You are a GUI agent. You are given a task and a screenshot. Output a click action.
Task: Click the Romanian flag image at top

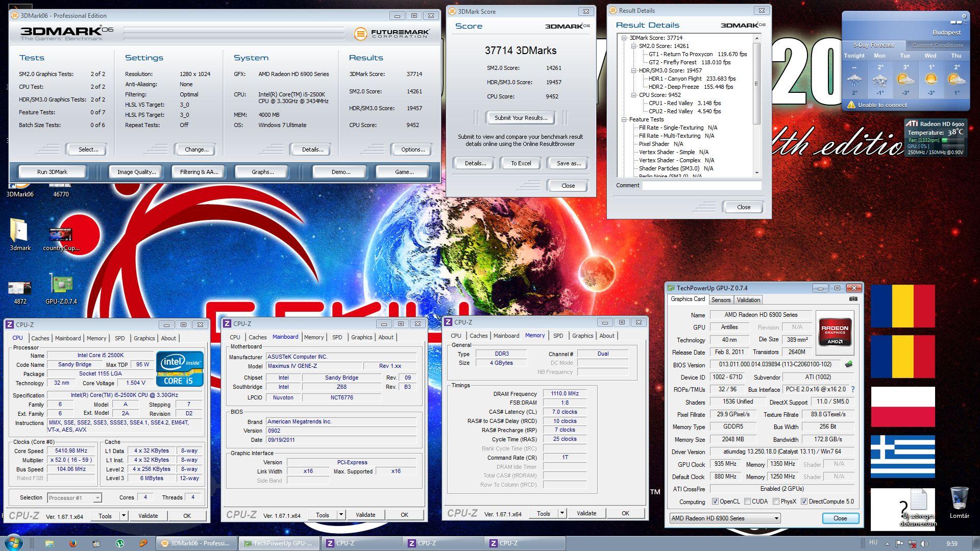(902, 306)
